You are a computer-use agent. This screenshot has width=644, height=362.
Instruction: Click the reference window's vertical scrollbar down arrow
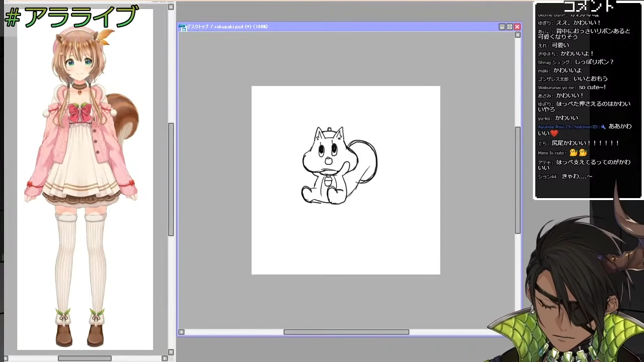(x=171, y=352)
